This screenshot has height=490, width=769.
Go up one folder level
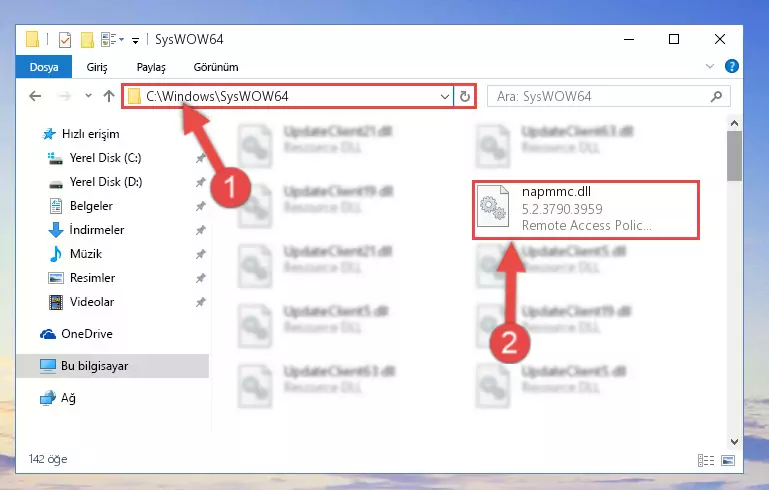pos(109,96)
